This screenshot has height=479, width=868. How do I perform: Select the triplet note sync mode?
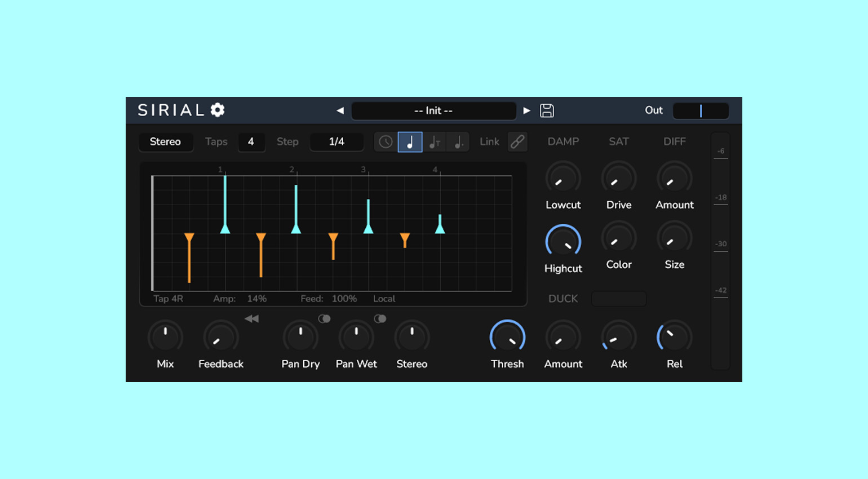[434, 142]
